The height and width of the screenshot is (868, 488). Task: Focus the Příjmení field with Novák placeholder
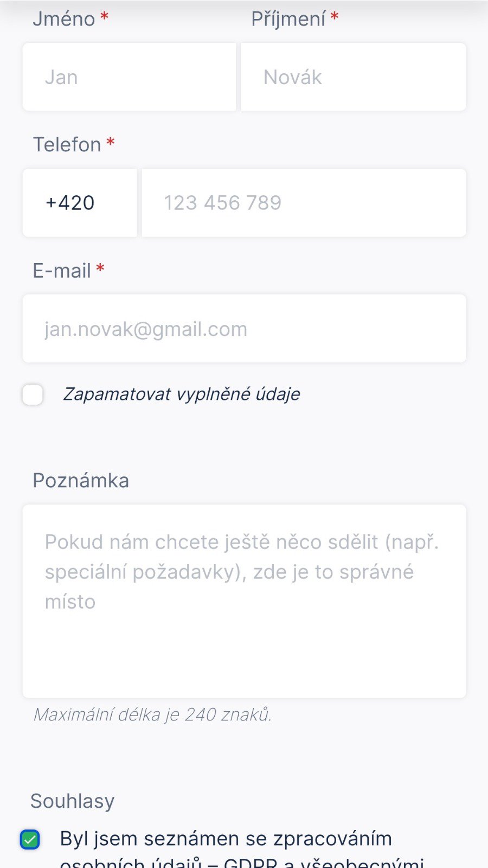353,77
